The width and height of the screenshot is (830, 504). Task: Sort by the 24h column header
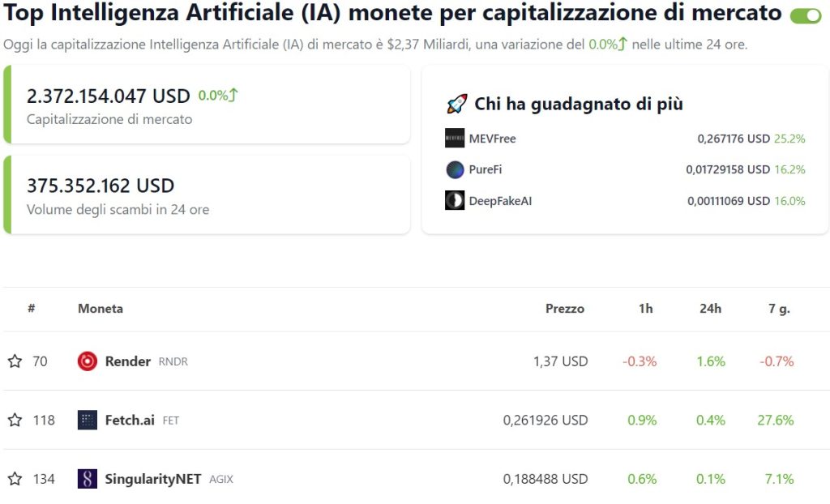pyautogui.click(x=710, y=309)
